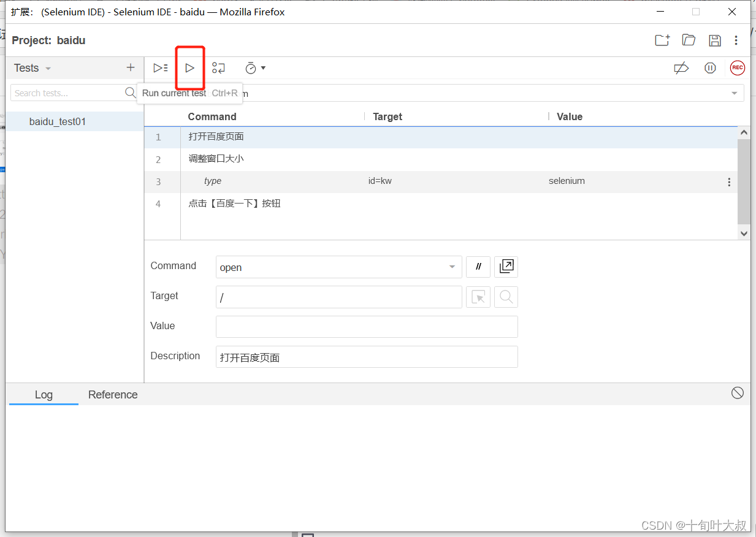Open the playback base URL dropdown arrow

click(734, 93)
